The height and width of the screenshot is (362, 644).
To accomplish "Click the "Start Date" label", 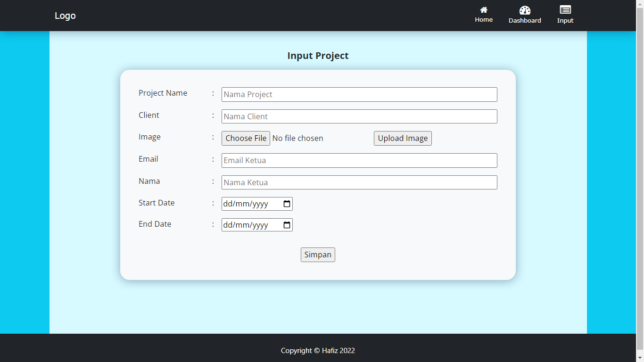I will pyautogui.click(x=157, y=203).
